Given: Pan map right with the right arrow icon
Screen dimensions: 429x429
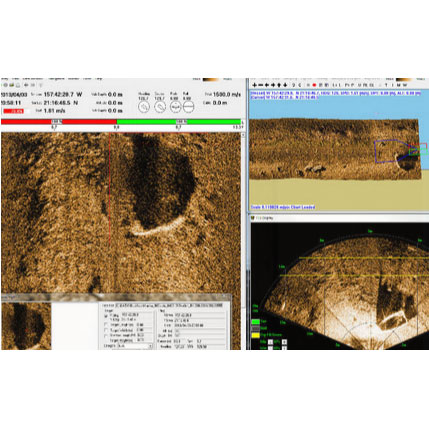Looking at the screenshot, I should point(273,85).
